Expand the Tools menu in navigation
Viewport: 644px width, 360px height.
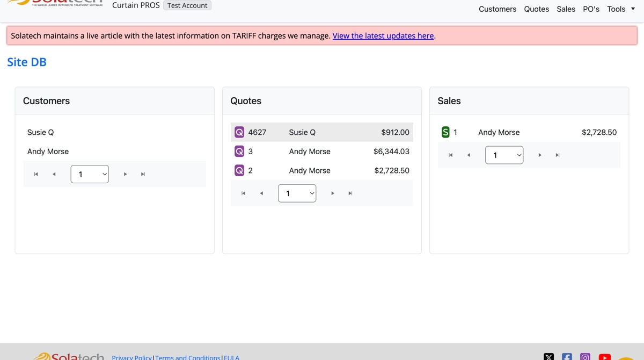pyautogui.click(x=621, y=9)
